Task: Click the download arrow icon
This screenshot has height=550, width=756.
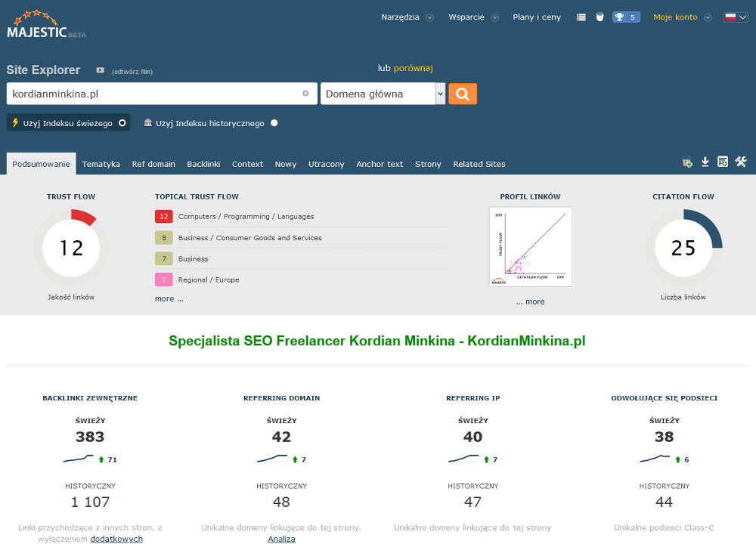Action: coord(705,162)
